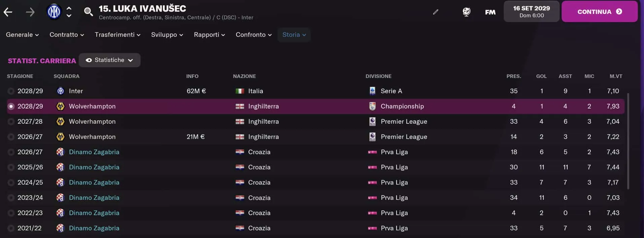Click the pencil edit icon

tap(435, 12)
